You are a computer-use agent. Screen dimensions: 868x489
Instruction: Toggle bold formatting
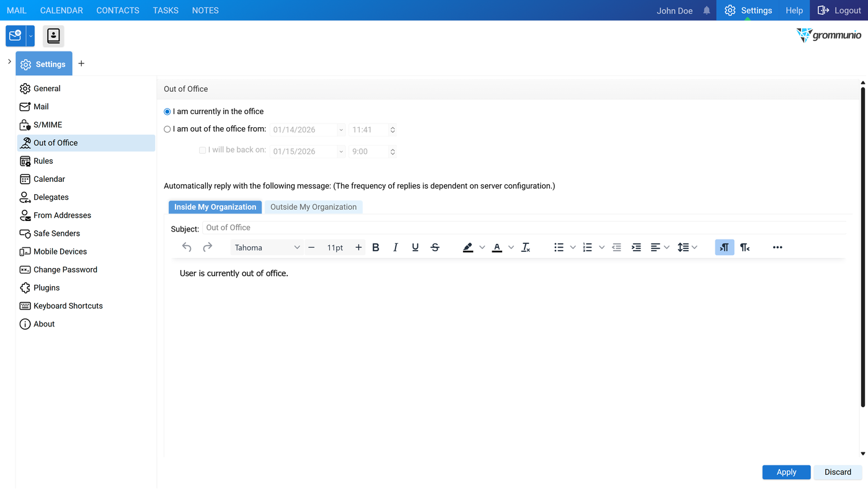(376, 248)
